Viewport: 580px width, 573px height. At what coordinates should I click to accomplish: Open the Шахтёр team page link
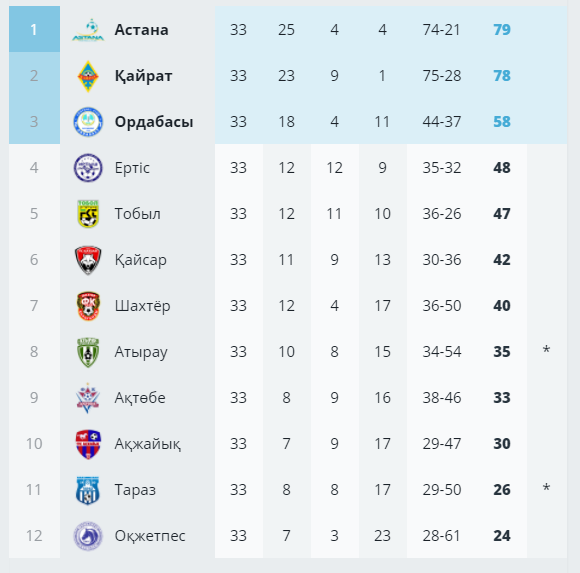pyautogui.click(x=142, y=306)
